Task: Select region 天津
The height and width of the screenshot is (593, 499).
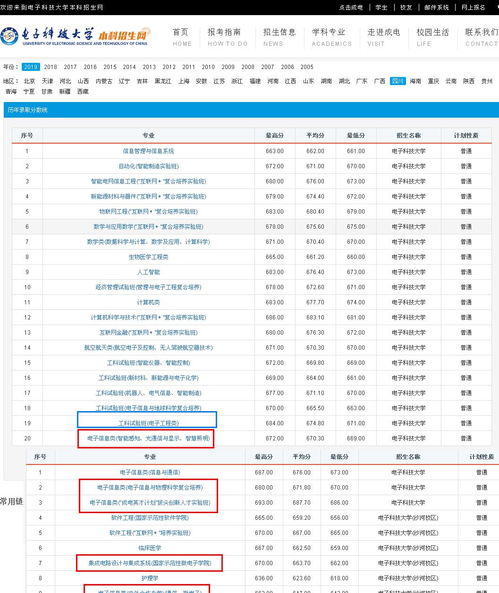Action: coord(47,81)
